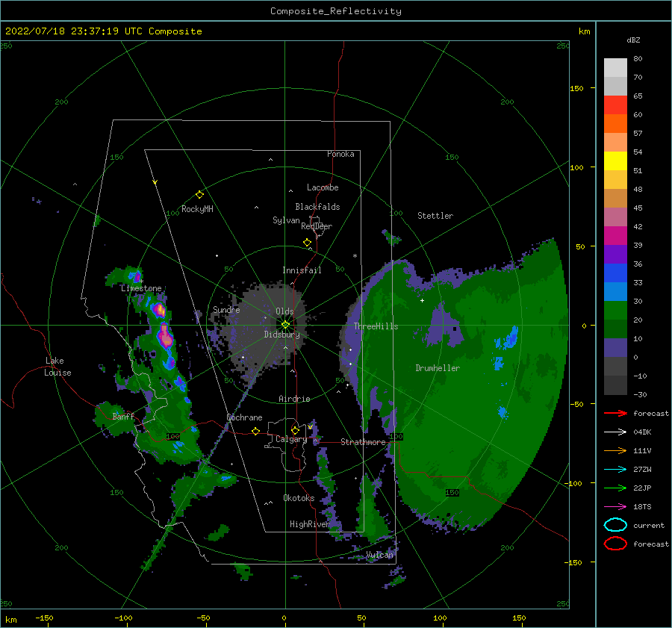This screenshot has height=628, width=672.
Task: Click the magenta 18TS arrow in legend
Action: coord(615,507)
